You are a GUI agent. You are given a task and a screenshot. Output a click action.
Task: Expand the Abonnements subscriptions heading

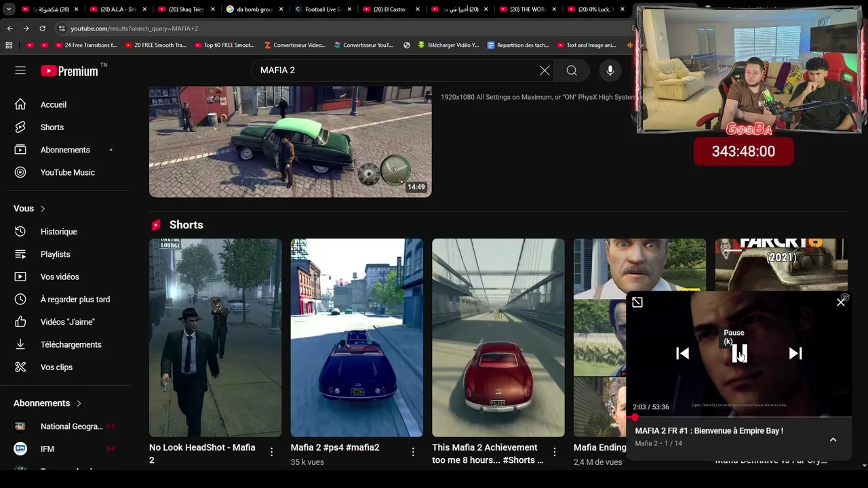tap(47, 403)
